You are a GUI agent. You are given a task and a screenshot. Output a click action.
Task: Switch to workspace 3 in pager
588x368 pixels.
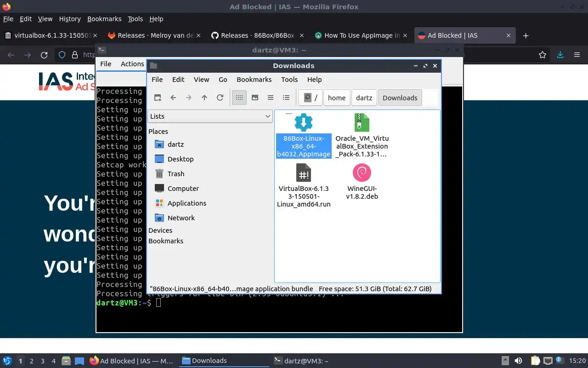click(42, 361)
